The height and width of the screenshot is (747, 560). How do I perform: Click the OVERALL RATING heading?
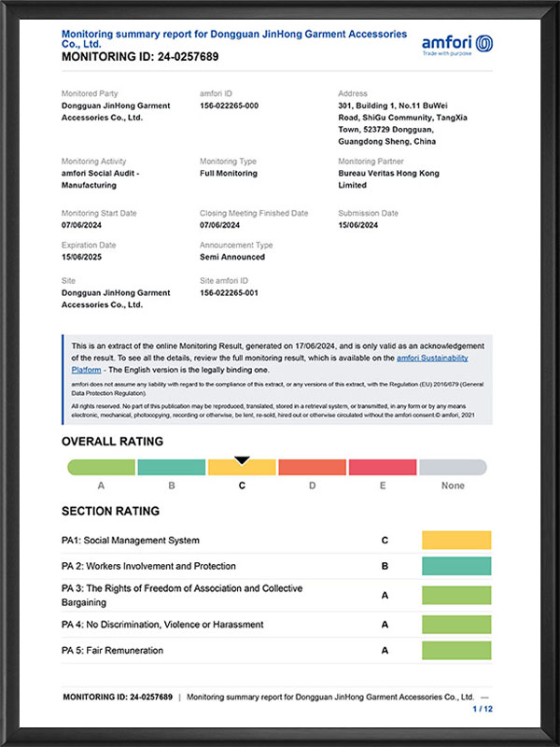click(x=112, y=442)
